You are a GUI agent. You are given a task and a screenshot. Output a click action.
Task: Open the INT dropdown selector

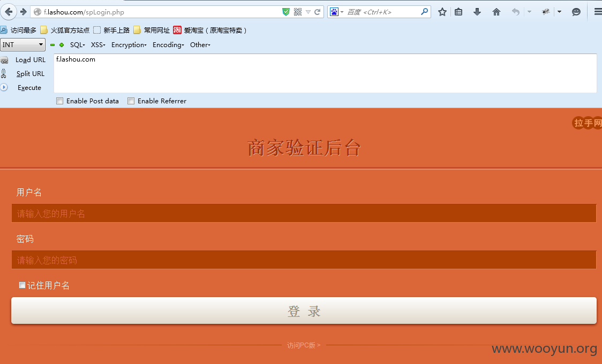[22, 45]
